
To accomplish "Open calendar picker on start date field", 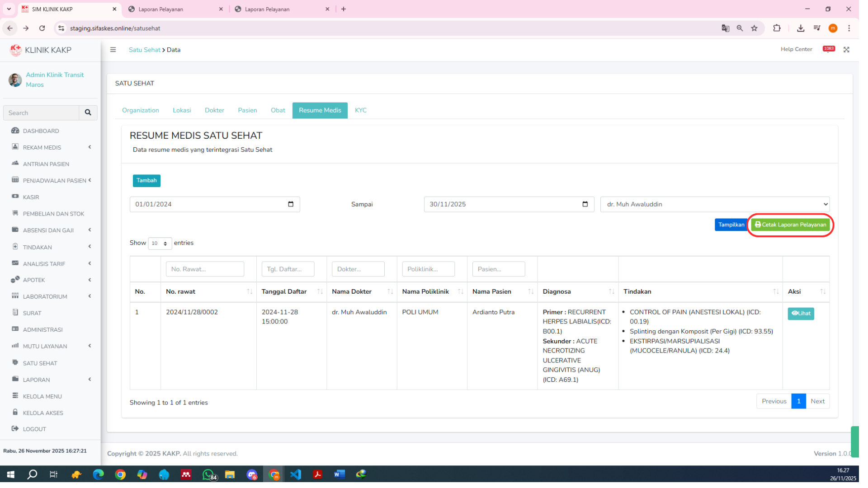I will coord(291,205).
